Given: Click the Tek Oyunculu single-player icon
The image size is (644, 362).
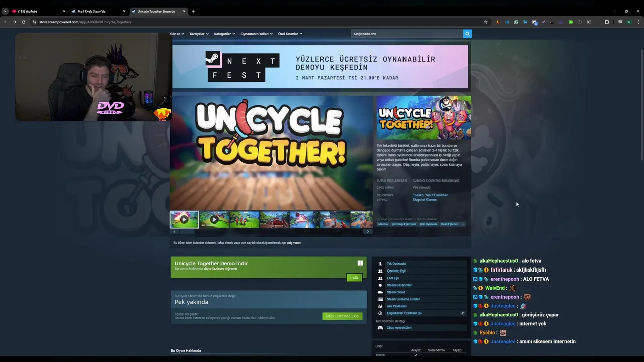Looking at the screenshot, I should click(380, 264).
